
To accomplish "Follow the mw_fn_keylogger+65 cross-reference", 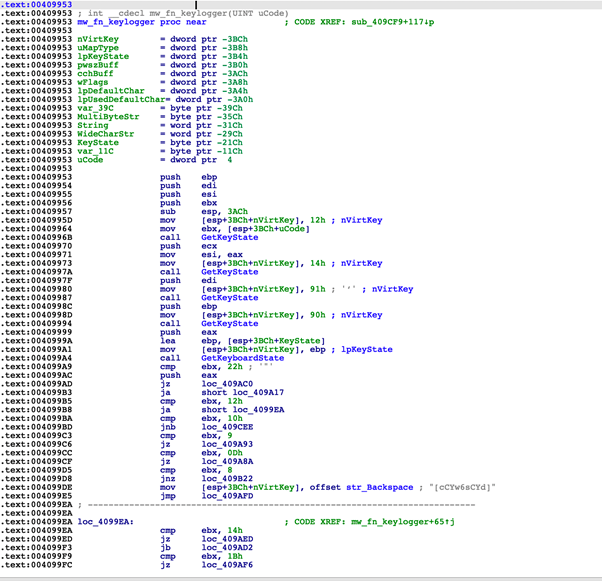I will tap(403, 521).
